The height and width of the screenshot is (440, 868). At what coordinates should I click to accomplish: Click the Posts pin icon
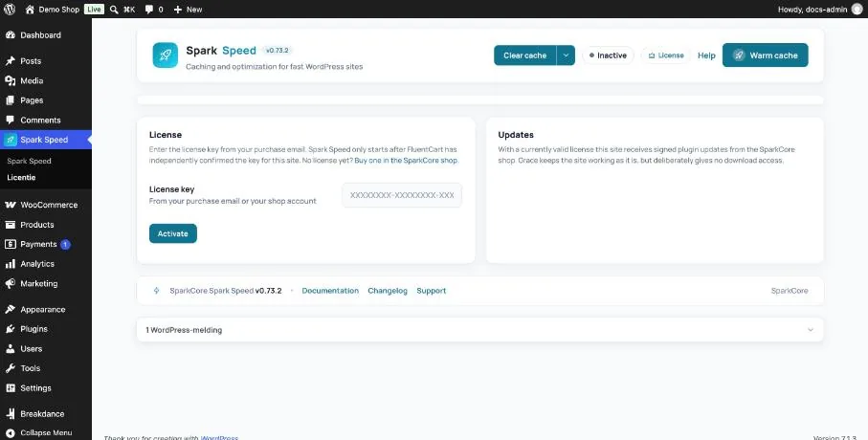click(x=10, y=61)
